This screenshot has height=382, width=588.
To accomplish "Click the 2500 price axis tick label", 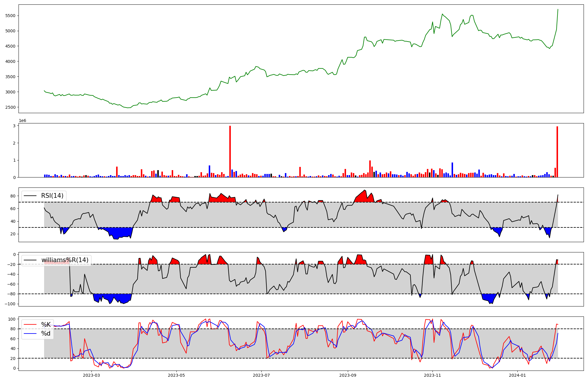I will click(x=11, y=107).
